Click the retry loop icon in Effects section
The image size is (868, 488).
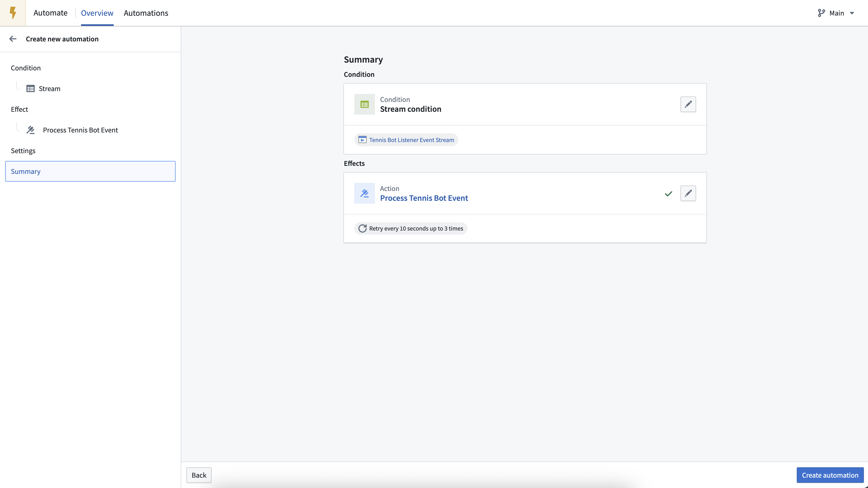(x=362, y=228)
